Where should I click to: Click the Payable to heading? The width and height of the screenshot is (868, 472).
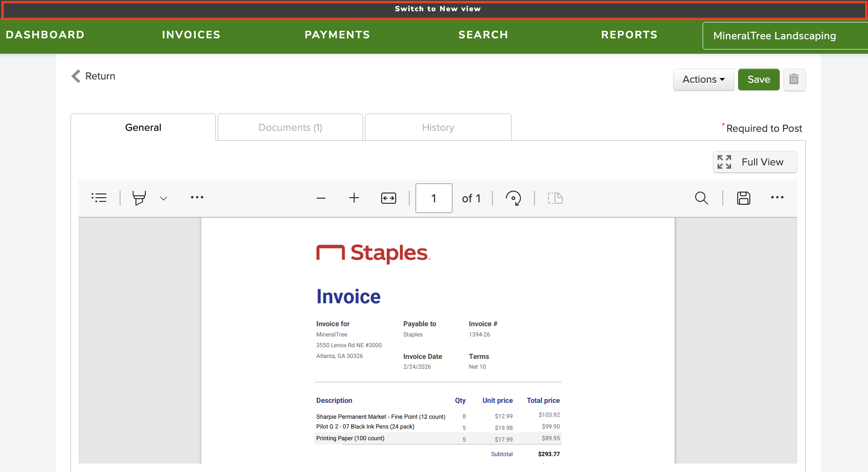point(420,324)
